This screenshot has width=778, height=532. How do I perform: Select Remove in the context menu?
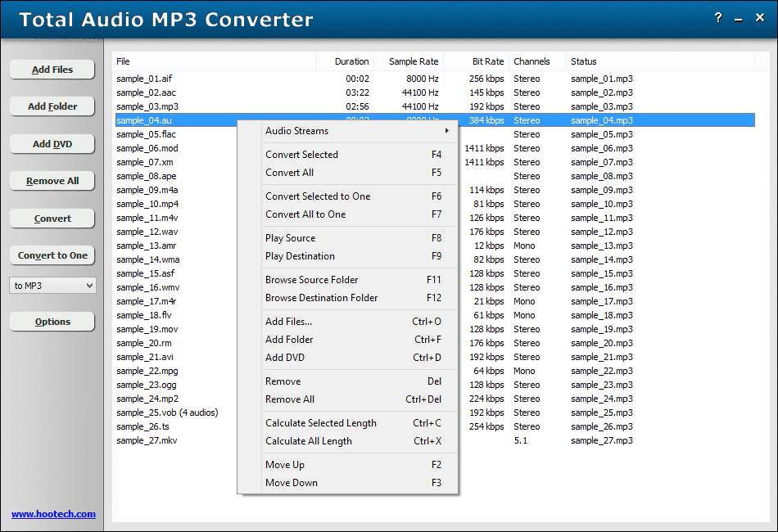(357, 381)
